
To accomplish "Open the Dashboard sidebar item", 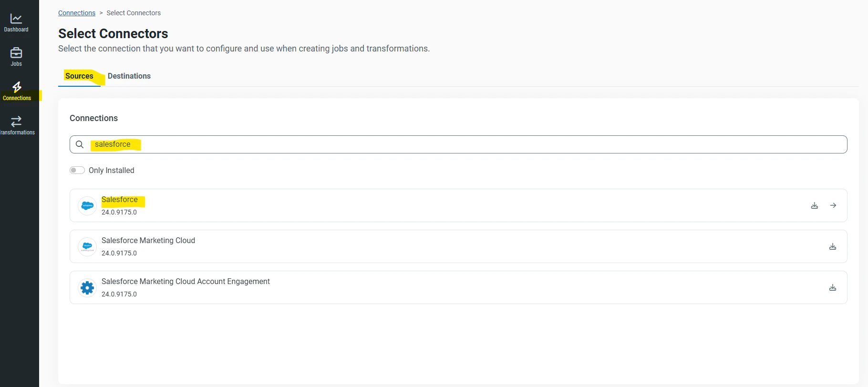I will tap(16, 23).
